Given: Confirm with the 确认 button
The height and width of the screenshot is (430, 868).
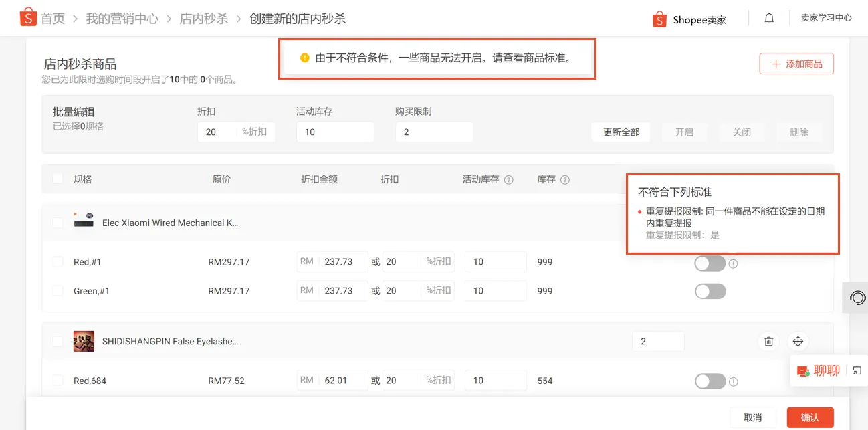Looking at the screenshot, I should 810,416.
